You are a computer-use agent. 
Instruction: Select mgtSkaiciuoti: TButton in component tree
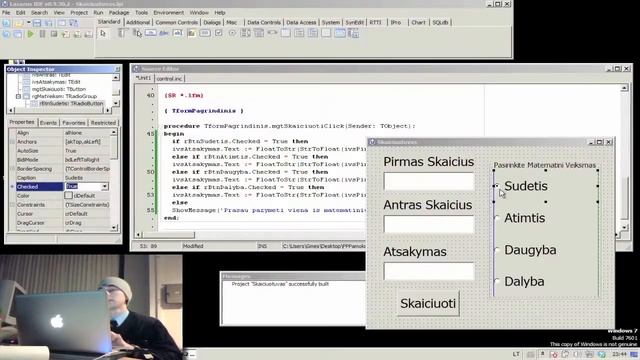click(x=59, y=89)
